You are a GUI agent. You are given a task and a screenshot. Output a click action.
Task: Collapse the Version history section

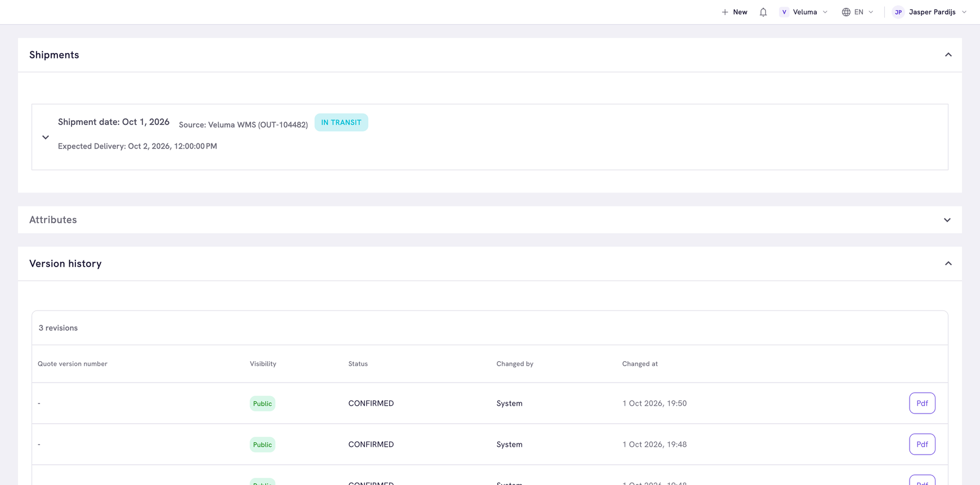pyautogui.click(x=948, y=263)
